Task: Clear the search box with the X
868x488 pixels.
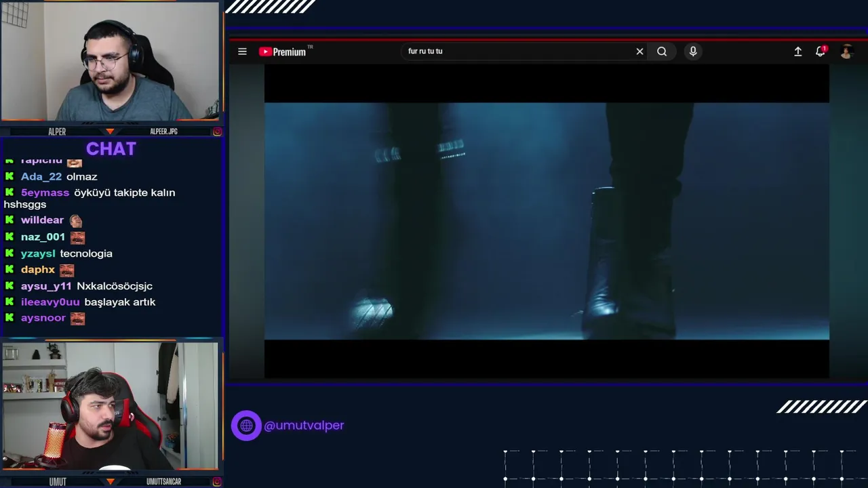Action: click(639, 52)
